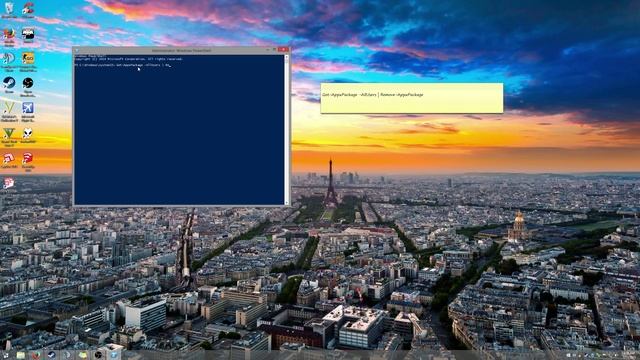Launch Mozilla Firefox from the desktop
640x360 pixels.
[9, 36]
